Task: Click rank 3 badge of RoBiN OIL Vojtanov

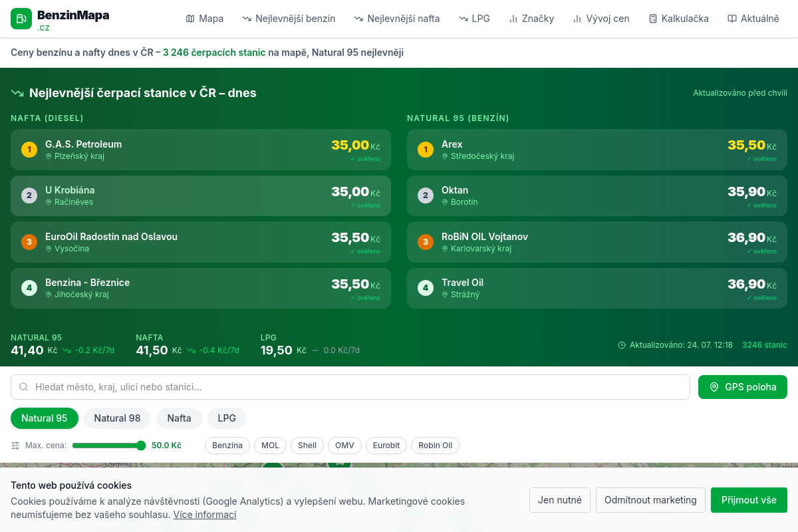Action: coord(426,242)
